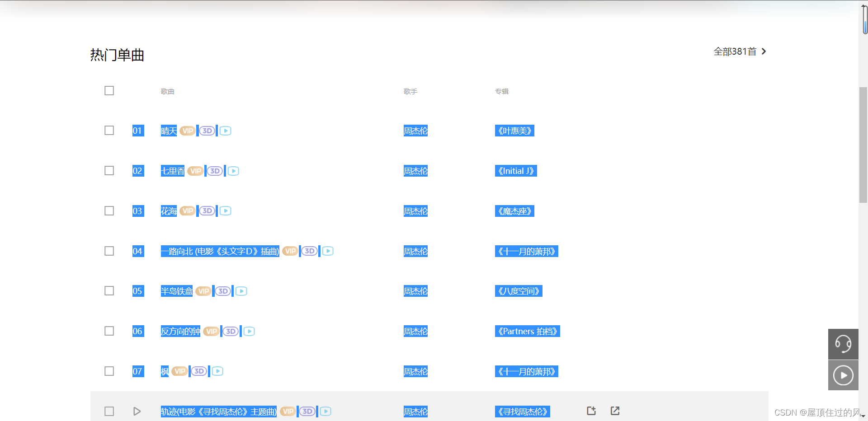Open artist 周杰伦 in the 晴天 row
The width and height of the screenshot is (868, 421).
pyautogui.click(x=415, y=131)
